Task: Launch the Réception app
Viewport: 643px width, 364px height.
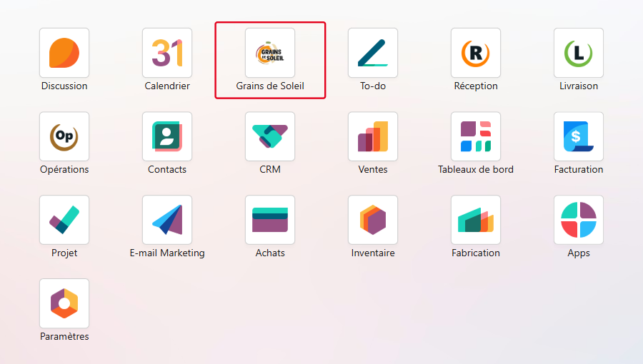Action: [476, 53]
